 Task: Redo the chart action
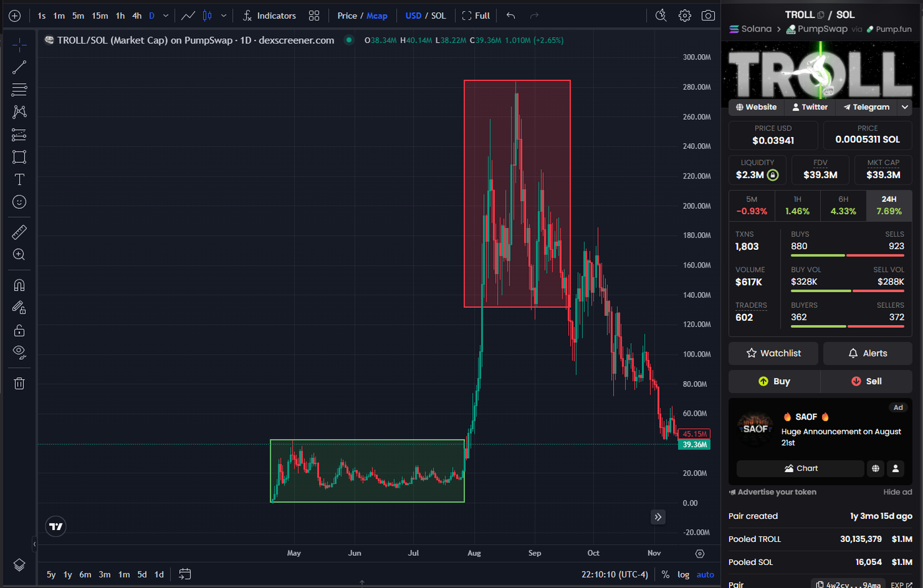click(x=534, y=15)
